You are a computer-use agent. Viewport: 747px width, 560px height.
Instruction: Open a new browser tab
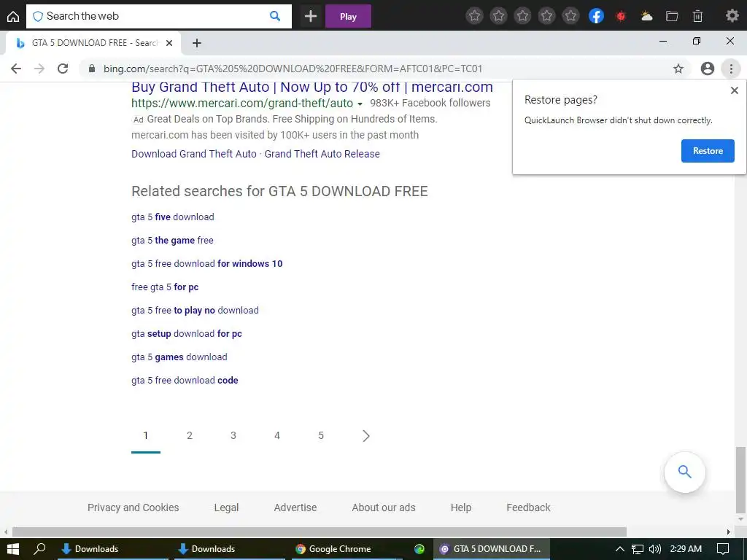click(197, 43)
